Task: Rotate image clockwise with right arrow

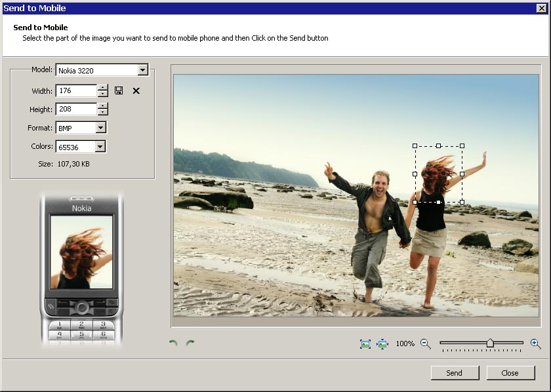Action: click(x=190, y=343)
